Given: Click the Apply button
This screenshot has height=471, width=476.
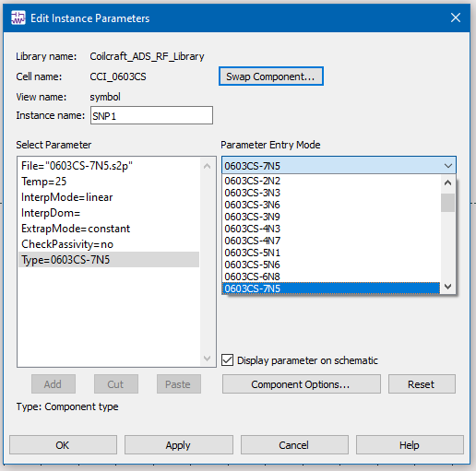Looking at the screenshot, I should click(x=179, y=445).
